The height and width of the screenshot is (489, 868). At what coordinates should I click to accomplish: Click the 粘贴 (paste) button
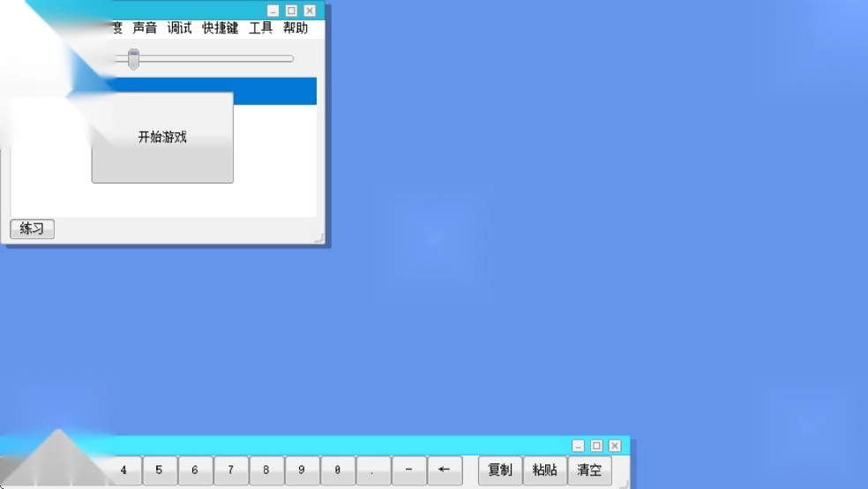tap(545, 470)
